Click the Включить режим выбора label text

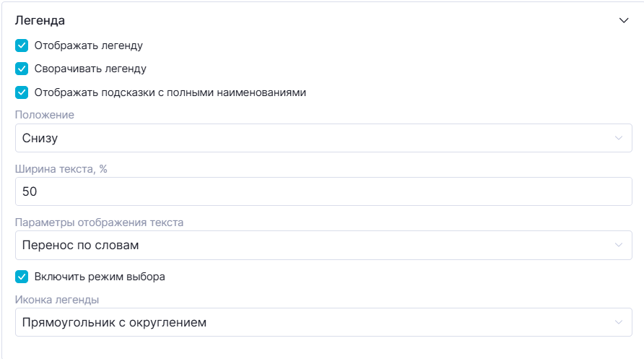click(100, 277)
